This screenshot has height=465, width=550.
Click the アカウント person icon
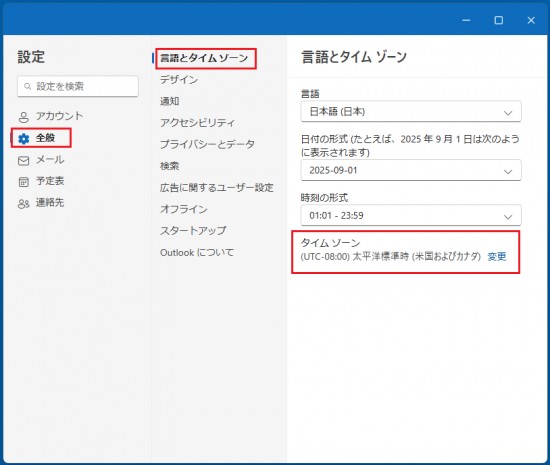[24, 117]
